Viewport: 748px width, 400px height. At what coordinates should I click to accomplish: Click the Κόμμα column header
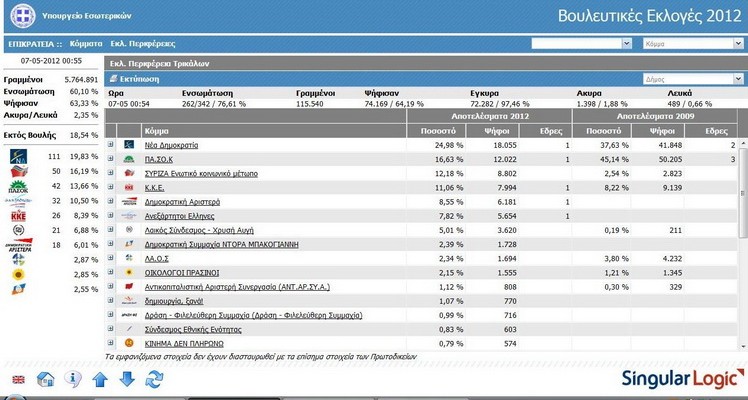pyautogui.click(x=273, y=131)
